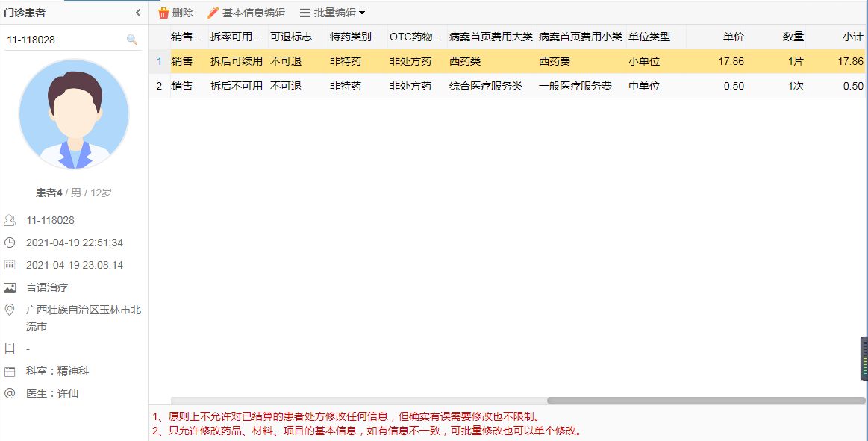Click the @ icon beside 医生：许仙
868x441 pixels.
tap(10, 393)
